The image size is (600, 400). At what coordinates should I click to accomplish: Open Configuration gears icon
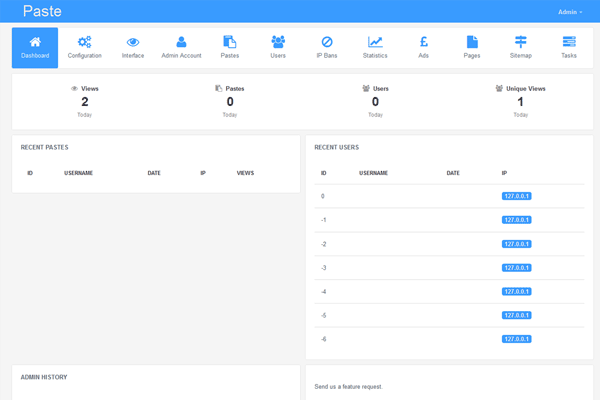[x=84, y=42]
